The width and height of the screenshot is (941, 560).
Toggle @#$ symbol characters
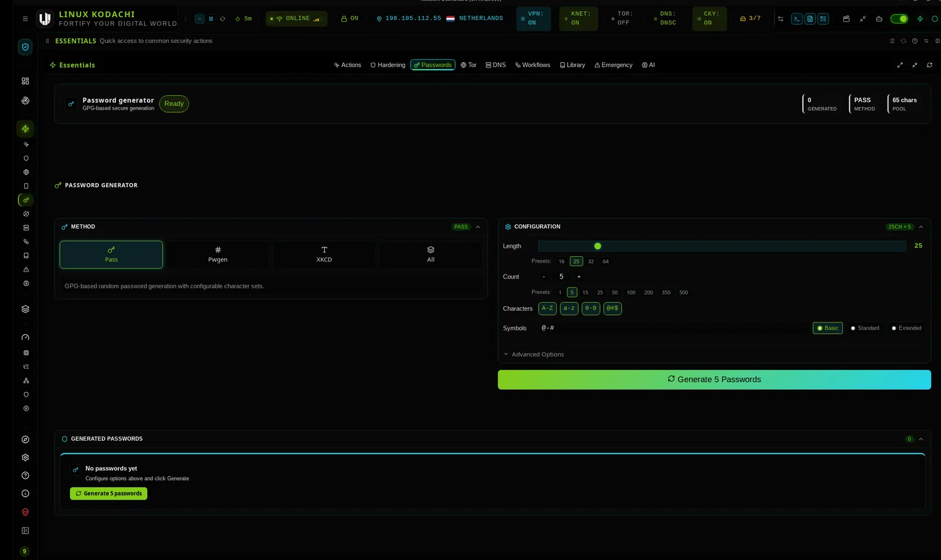[613, 308]
